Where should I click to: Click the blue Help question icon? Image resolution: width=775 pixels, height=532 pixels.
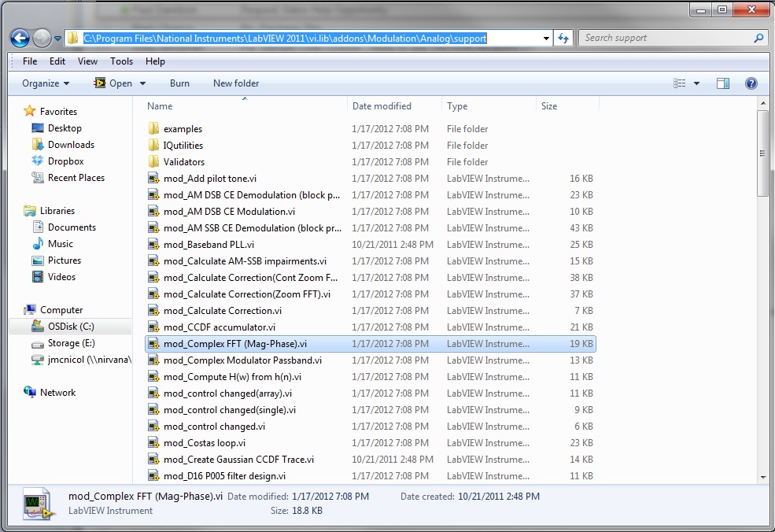[x=751, y=83]
